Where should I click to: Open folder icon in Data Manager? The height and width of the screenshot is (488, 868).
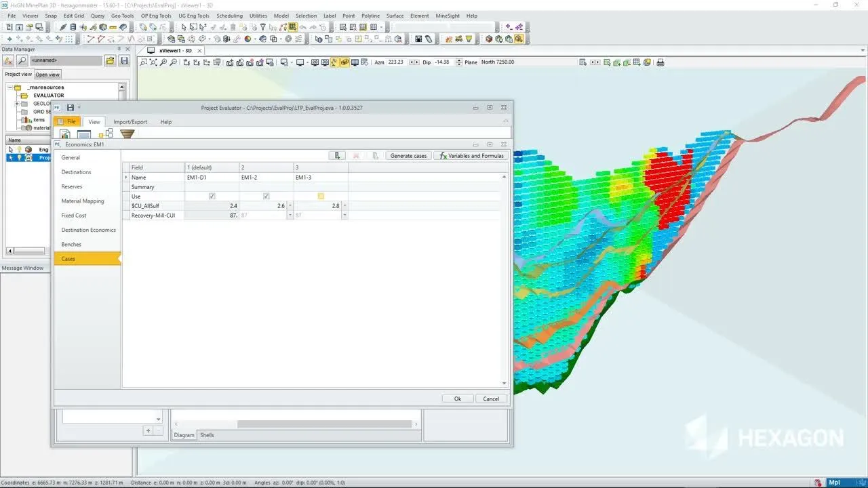point(110,61)
